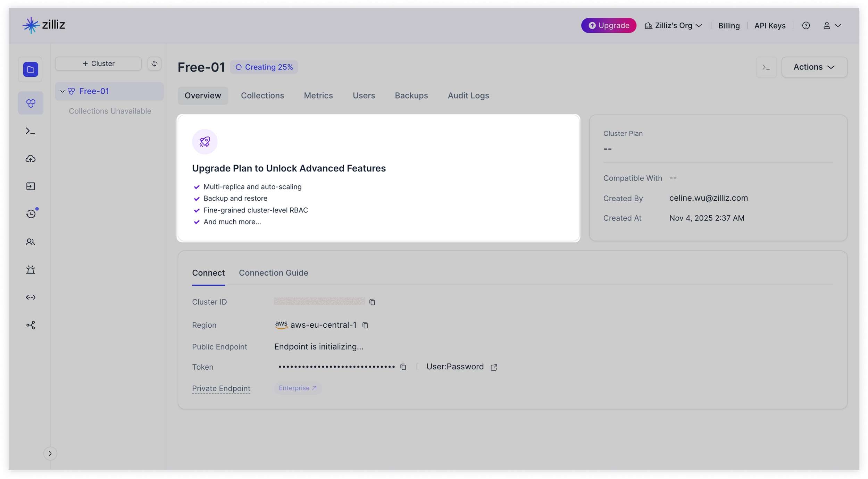Click the history clock icon in sidebar
Image resolution: width=868 pixels, height=479 pixels.
coord(31,214)
